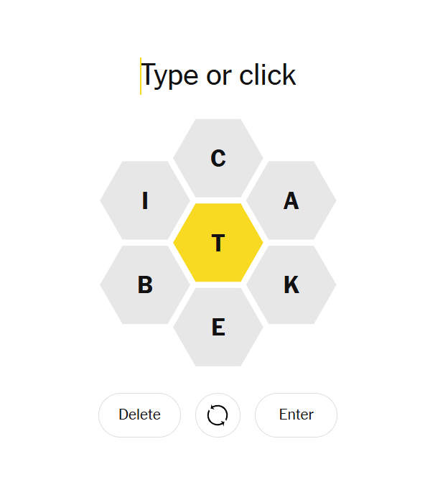The width and height of the screenshot is (448, 500).
Task: Select the letter I hexagon
Action: [145, 200]
